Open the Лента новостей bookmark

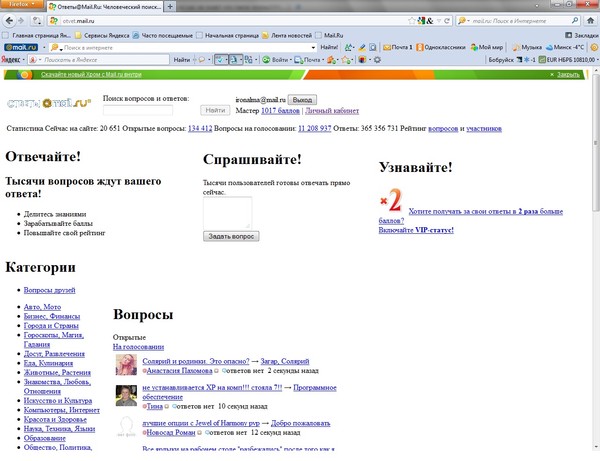pyautogui.click(x=287, y=35)
